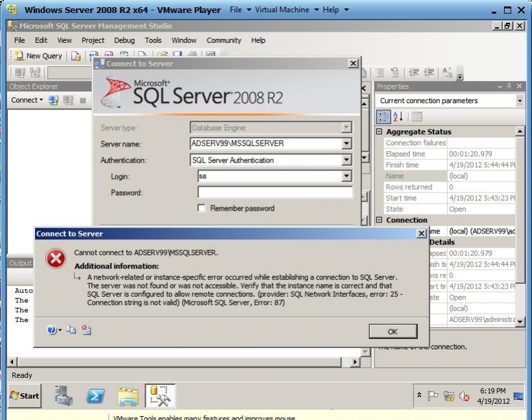Show hidden system tray icons
The image size is (532, 420).
click(419, 395)
